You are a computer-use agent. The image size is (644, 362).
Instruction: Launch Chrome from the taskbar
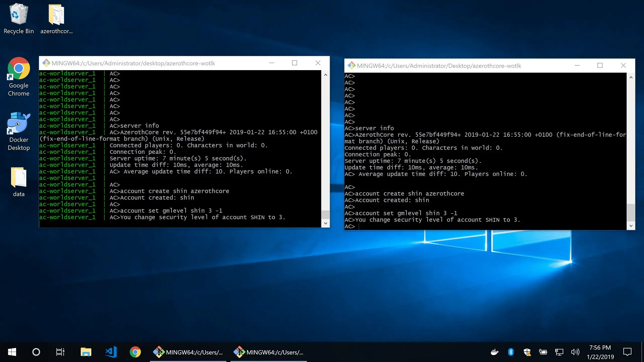click(135, 352)
